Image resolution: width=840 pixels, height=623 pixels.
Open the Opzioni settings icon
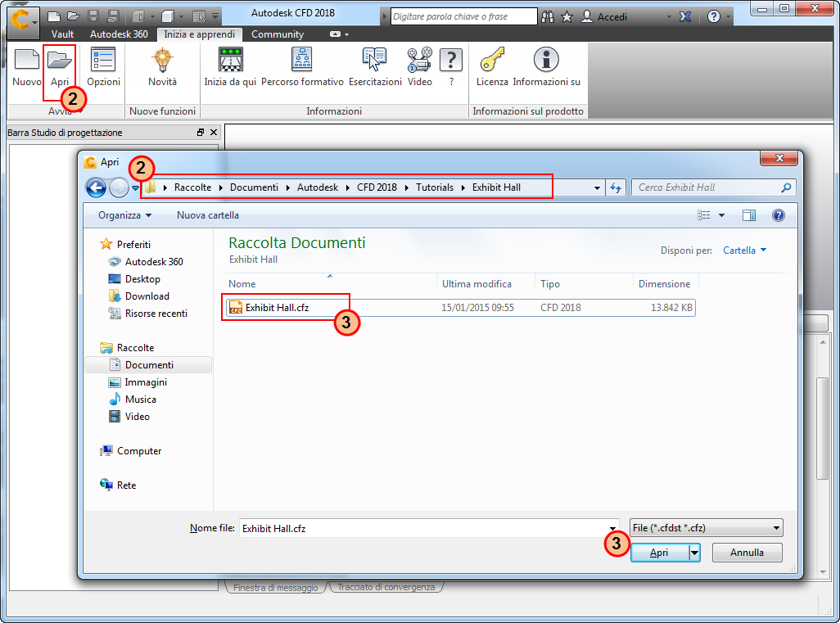pos(103,60)
